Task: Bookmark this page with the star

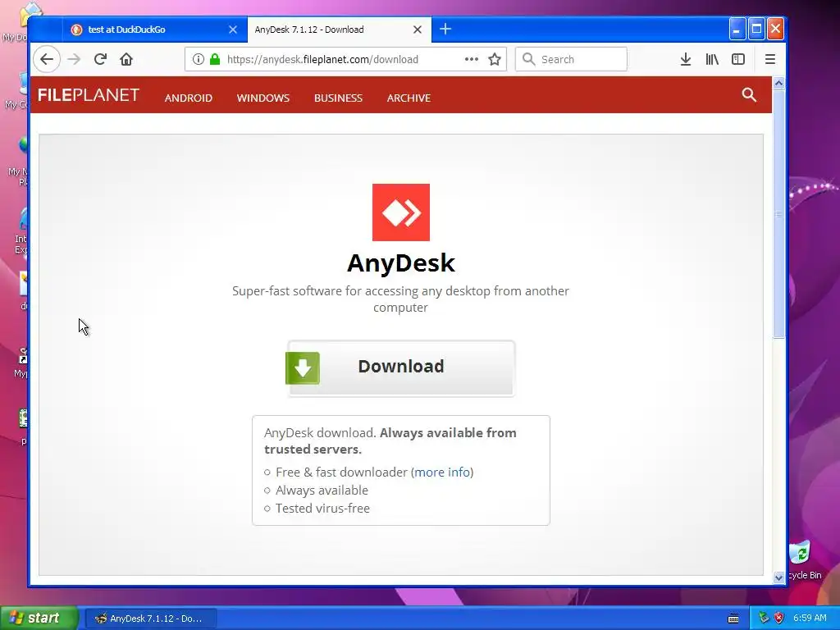Action: click(495, 59)
